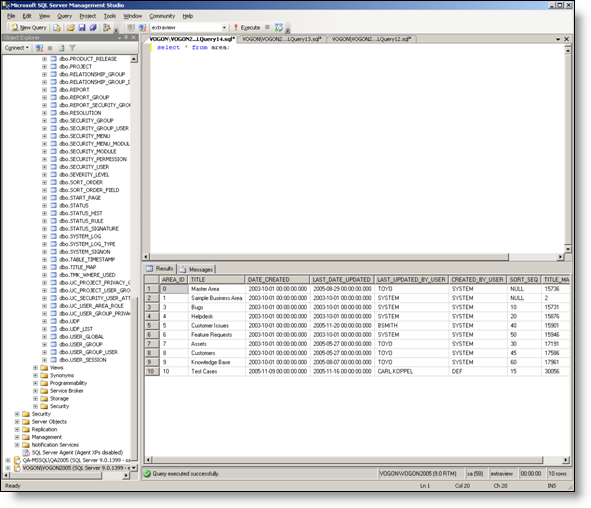Click the select query text in editor
591x508 pixels.
[x=193, y=47]
